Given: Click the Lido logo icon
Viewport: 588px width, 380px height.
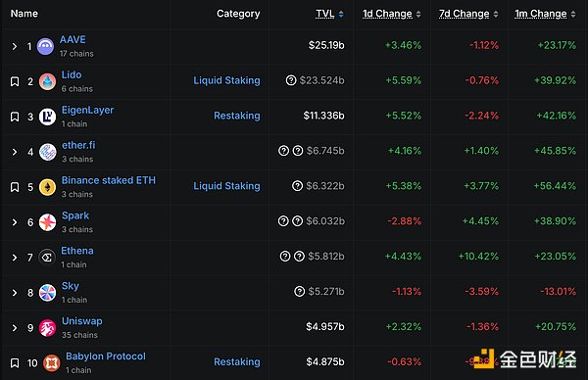Looking at the screenshot, I should [48, 81].
